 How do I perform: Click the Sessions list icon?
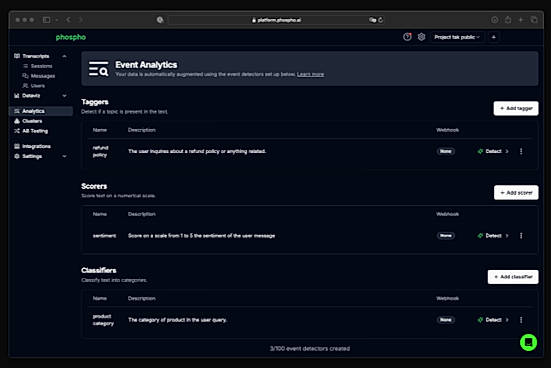tap(25, 66)
